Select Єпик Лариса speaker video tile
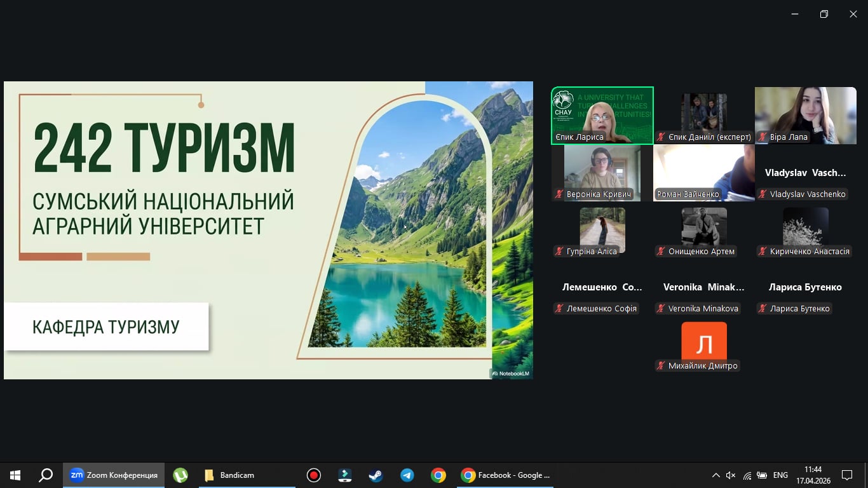Screen dimensions: 868x488 pos(602,116)
